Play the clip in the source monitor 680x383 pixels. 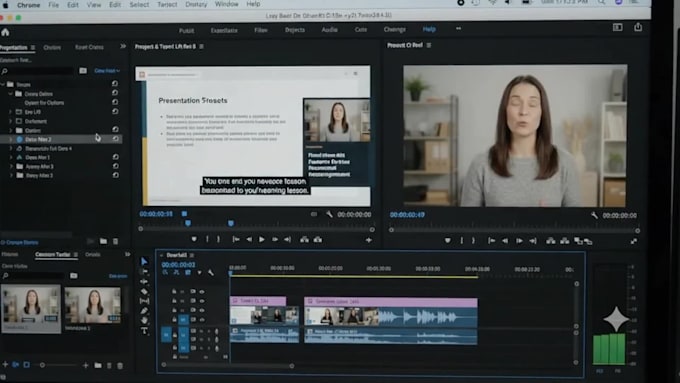(x=262, y=239)
